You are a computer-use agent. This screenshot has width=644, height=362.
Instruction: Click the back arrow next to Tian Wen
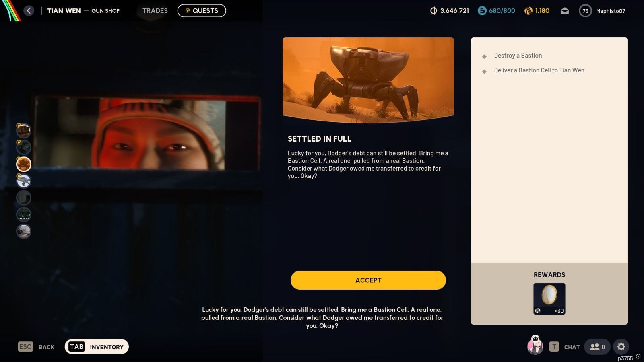point(29,11)
